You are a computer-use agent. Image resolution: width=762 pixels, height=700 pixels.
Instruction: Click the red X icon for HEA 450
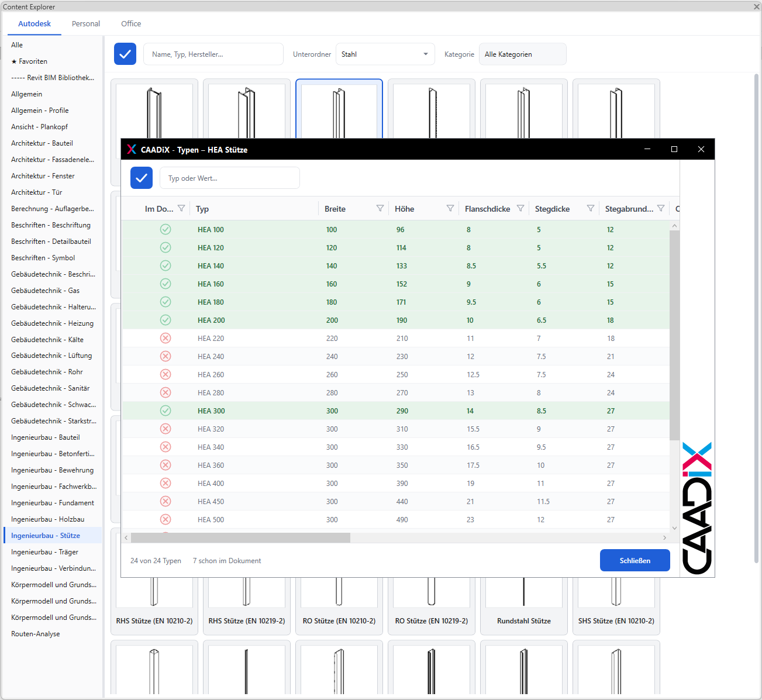pos(165,501)
